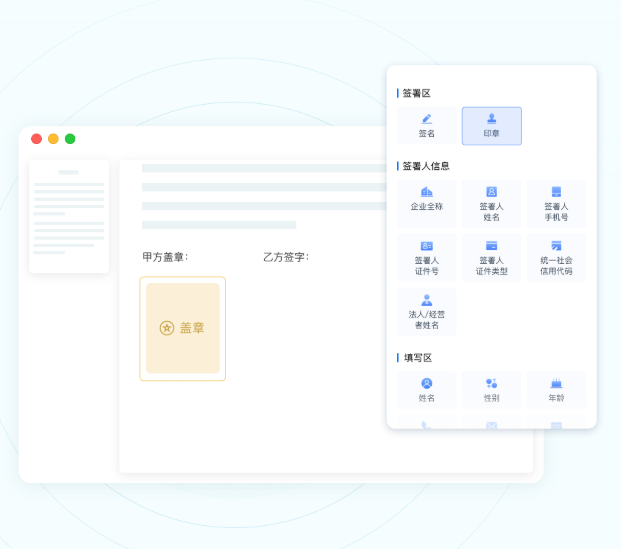Click the 盖章 stamp placeholder box

[183, 328]
